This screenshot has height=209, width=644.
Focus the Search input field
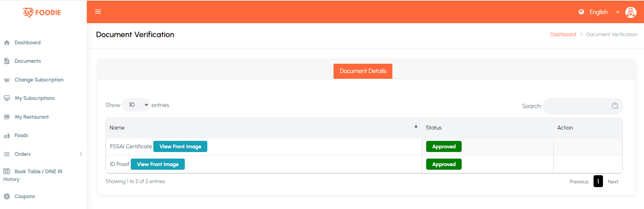click(577, 106)
